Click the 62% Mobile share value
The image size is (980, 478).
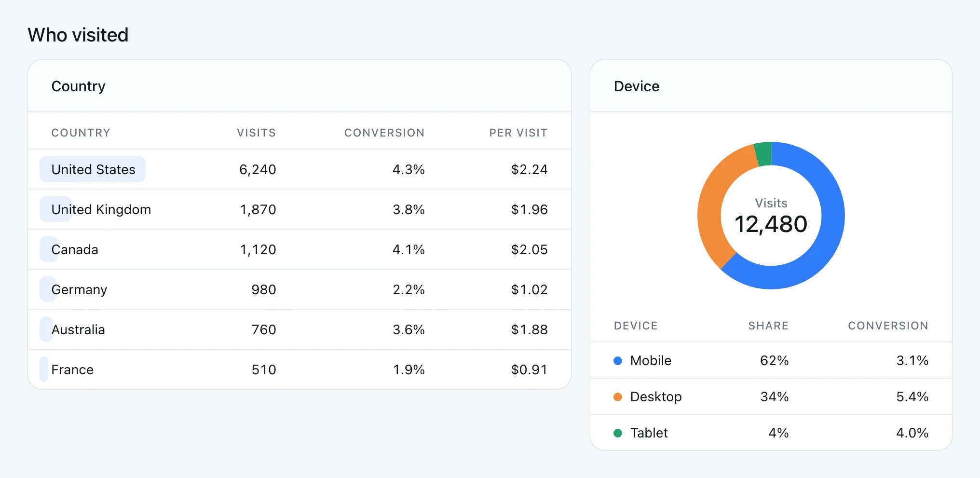coord(774,361)
